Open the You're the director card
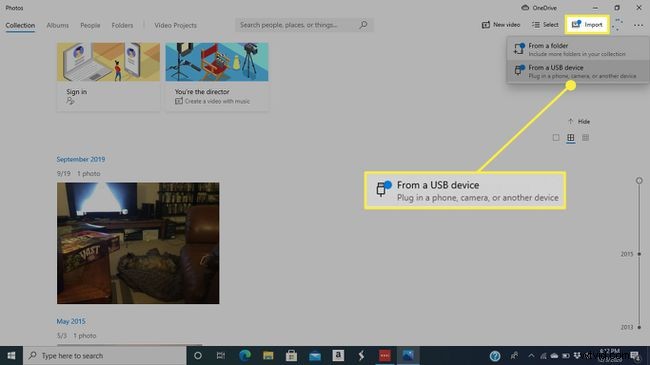The image size is (650, 365). 217,76
